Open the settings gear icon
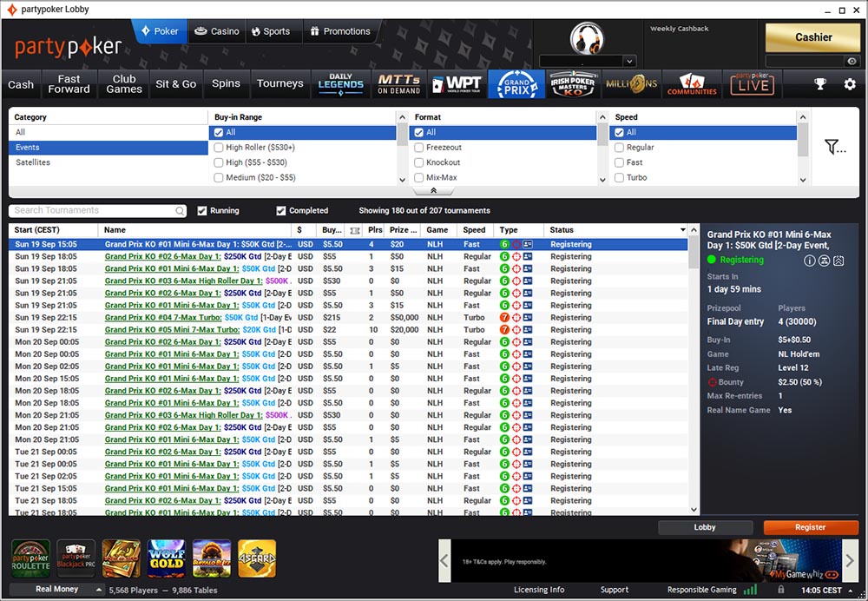 tap(850, 83)
